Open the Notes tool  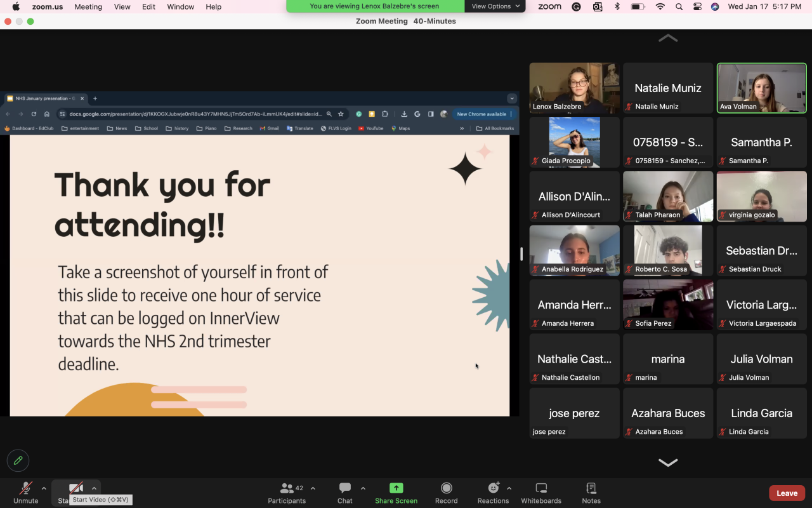pyautogui.click(x=591, y=492)
